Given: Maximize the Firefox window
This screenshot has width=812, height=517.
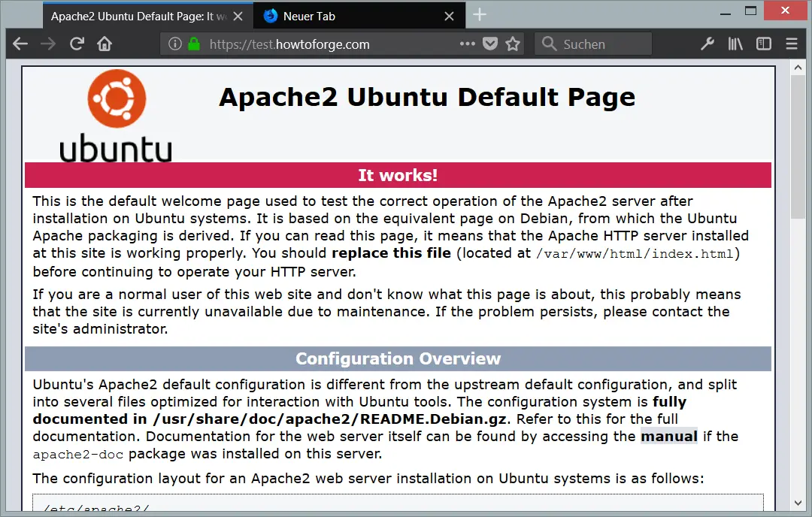Looking at the screenshot, I should [x=750, y=11].
